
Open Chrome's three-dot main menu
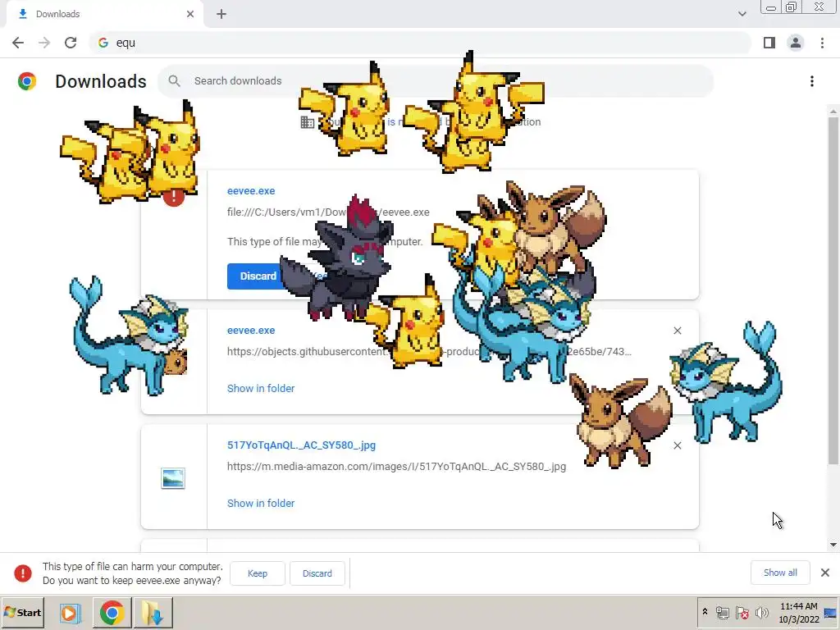click(x=822, y=43)
